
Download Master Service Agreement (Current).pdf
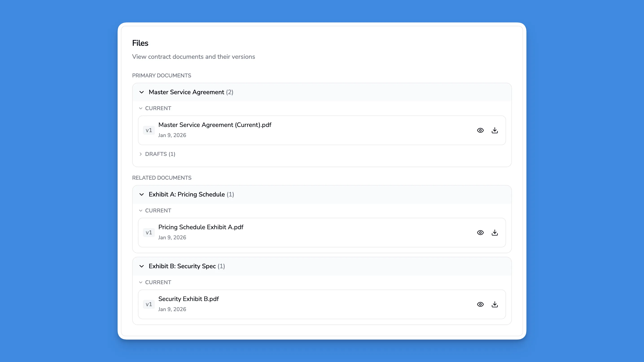coord(495,130)
